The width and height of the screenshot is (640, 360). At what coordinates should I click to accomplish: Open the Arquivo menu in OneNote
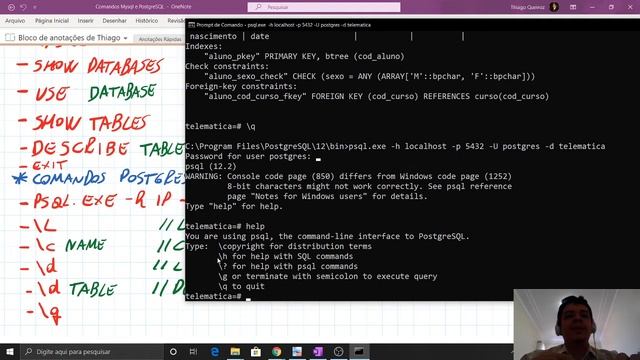(15, 20)
